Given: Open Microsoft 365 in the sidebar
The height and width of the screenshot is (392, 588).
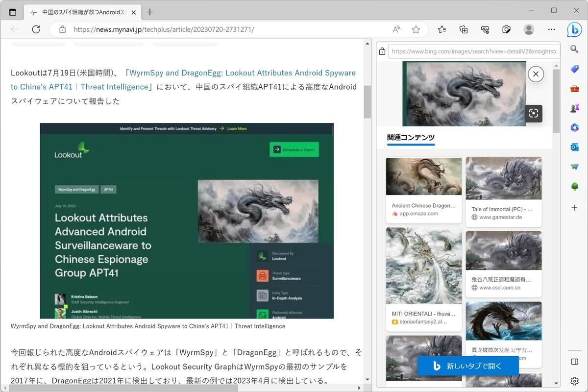Looking at the screenshot, I should [x=575, y=127].
